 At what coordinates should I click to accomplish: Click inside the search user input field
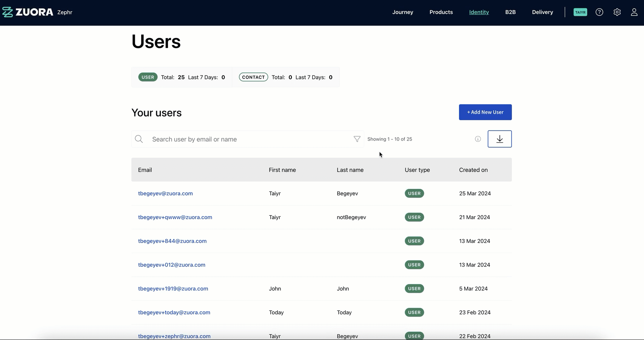(x=226, y=139)
